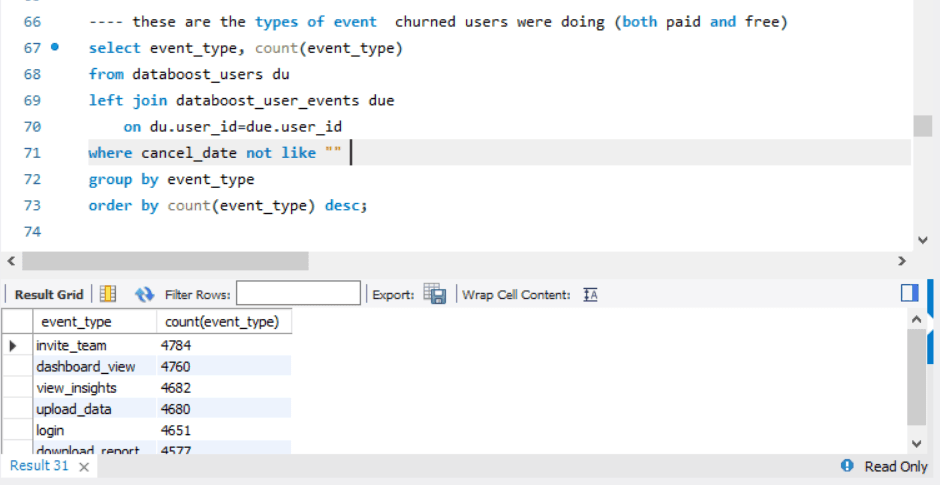
Task: Click 'databoost_users' on line 68
Action: click(197, 74)
